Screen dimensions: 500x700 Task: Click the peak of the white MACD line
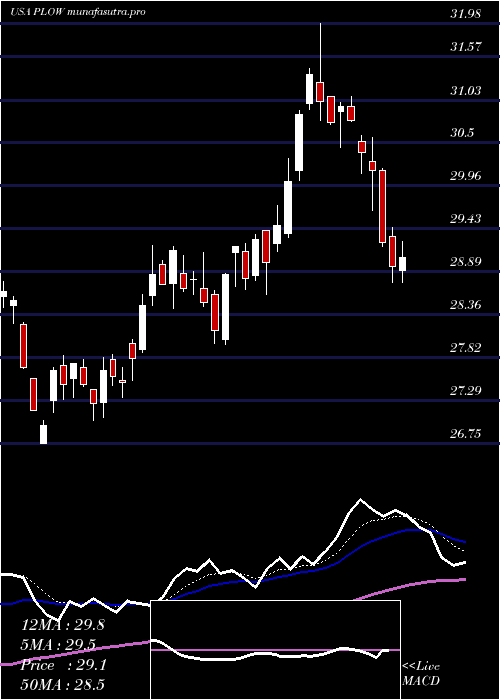360,499
